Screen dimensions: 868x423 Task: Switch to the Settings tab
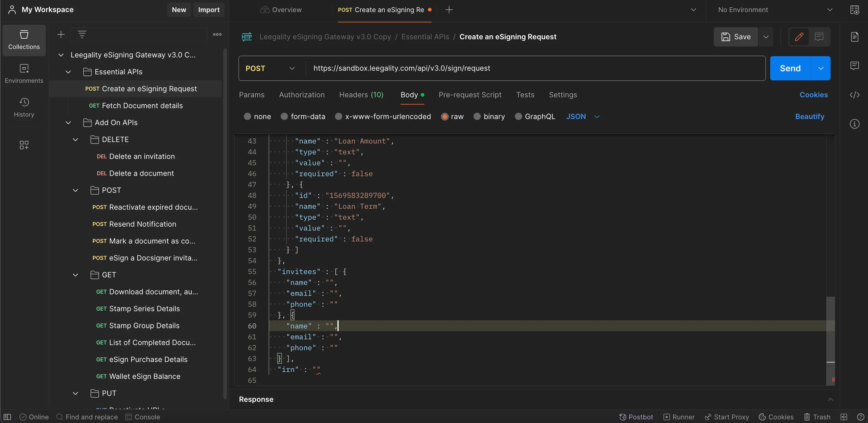(x=563, y=95)
